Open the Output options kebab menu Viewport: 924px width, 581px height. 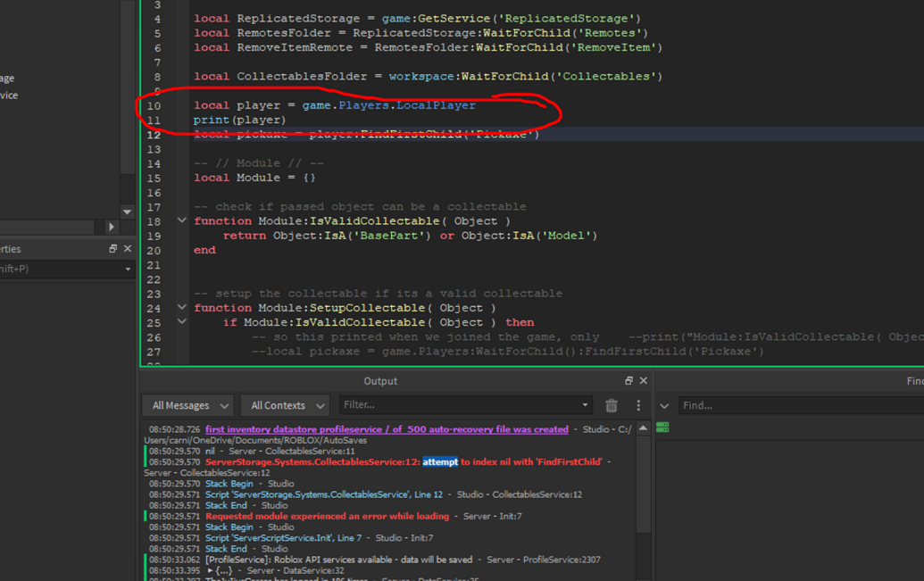[x=638, y=406]
